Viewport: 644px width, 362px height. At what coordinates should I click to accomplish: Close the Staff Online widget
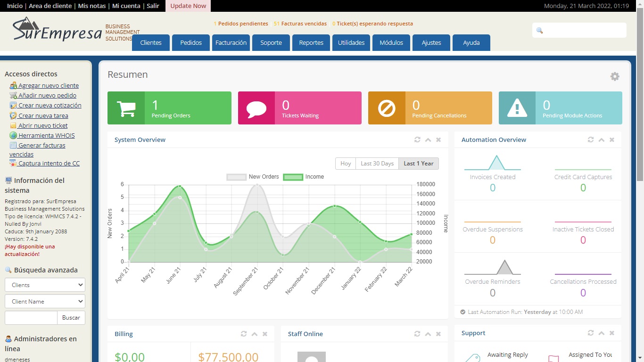click(438, 334)
